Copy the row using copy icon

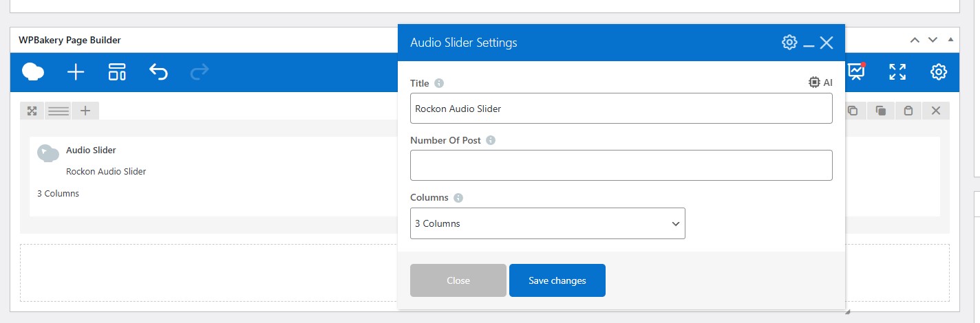[x=853, y=111]
